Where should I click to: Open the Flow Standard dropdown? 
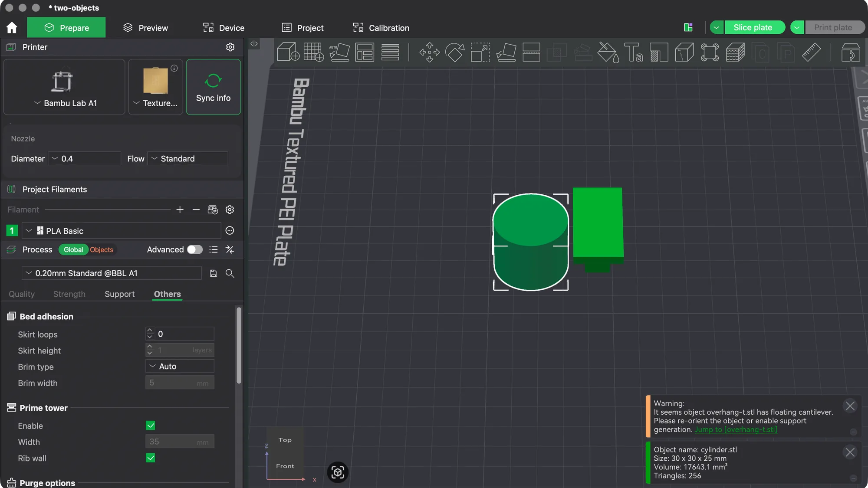[187, 159]
